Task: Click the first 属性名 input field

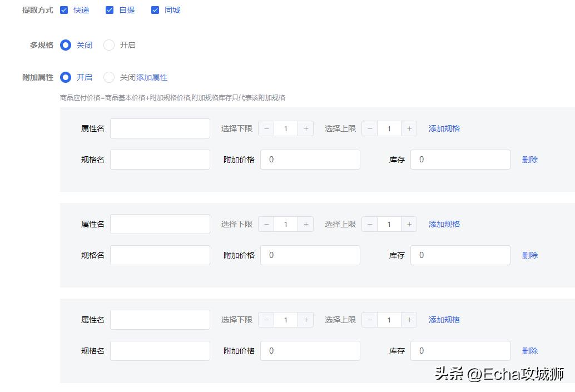Action: (x=160, y=128)
